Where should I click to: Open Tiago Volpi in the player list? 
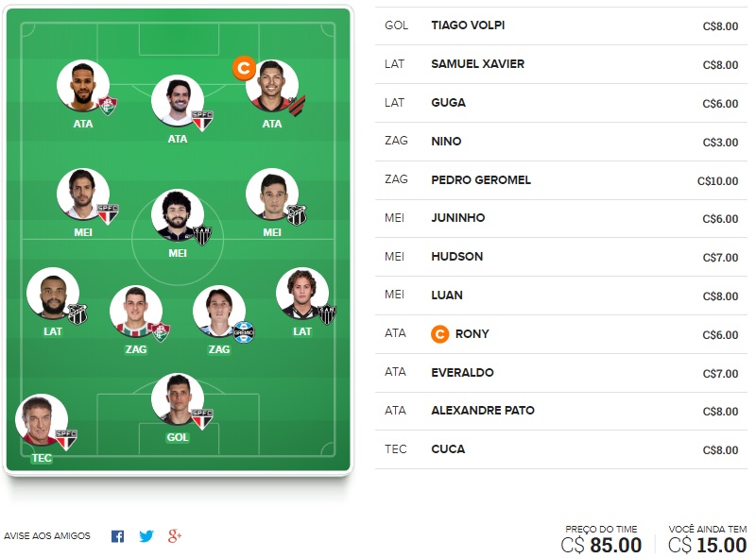coord(467,25)
